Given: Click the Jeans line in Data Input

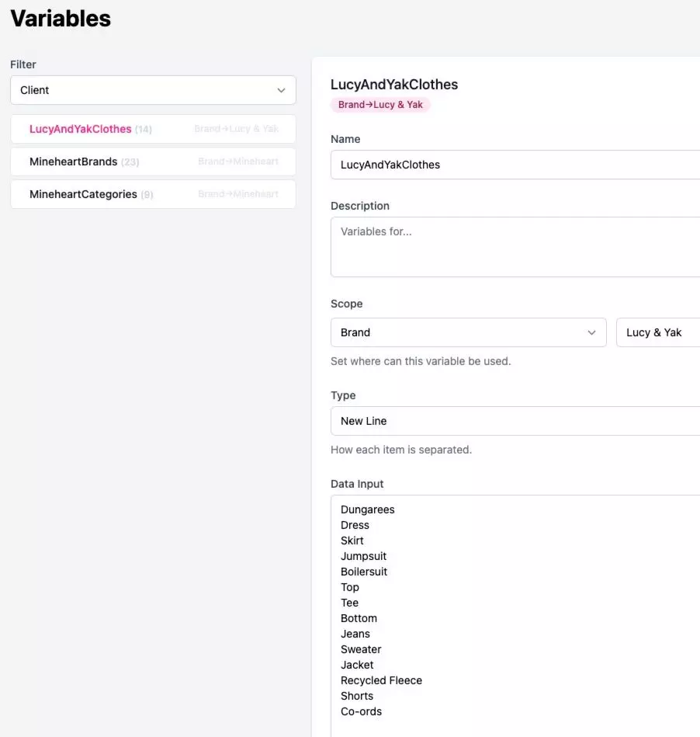Looking at the screenshot, I should (x=355, y=634).
